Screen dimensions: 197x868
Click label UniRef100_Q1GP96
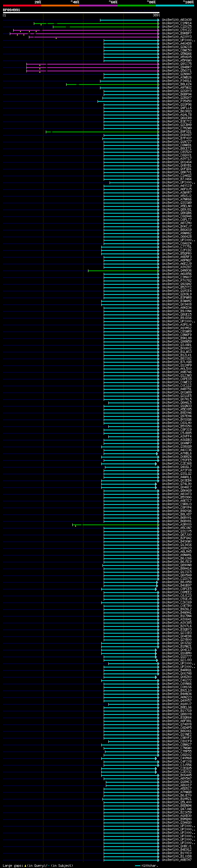click(x=177, y=104)
